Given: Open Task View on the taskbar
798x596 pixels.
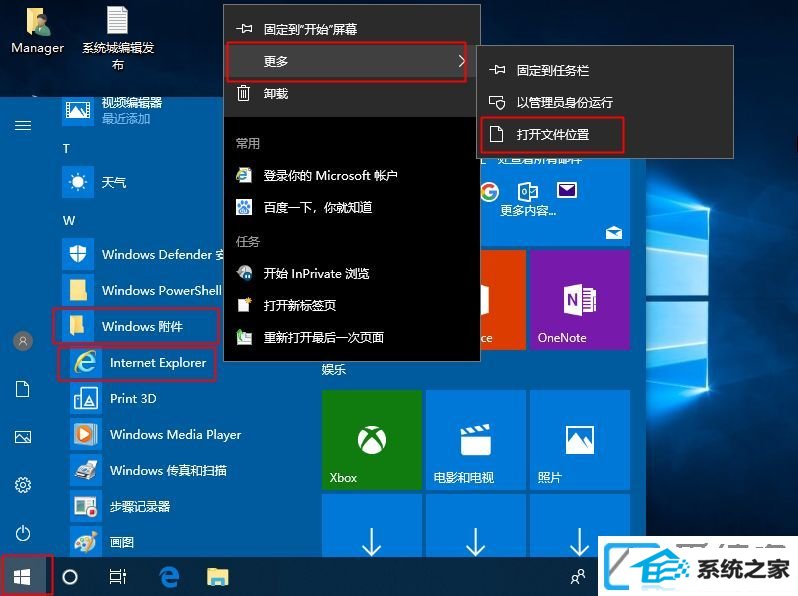Looking at the screenshot, I should pos(118,577).
